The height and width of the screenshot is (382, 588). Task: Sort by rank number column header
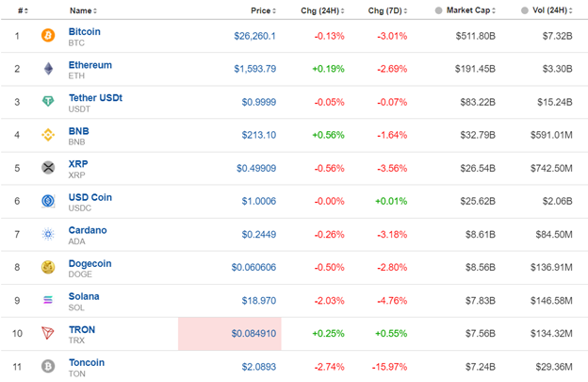click(x=23, y=11)
